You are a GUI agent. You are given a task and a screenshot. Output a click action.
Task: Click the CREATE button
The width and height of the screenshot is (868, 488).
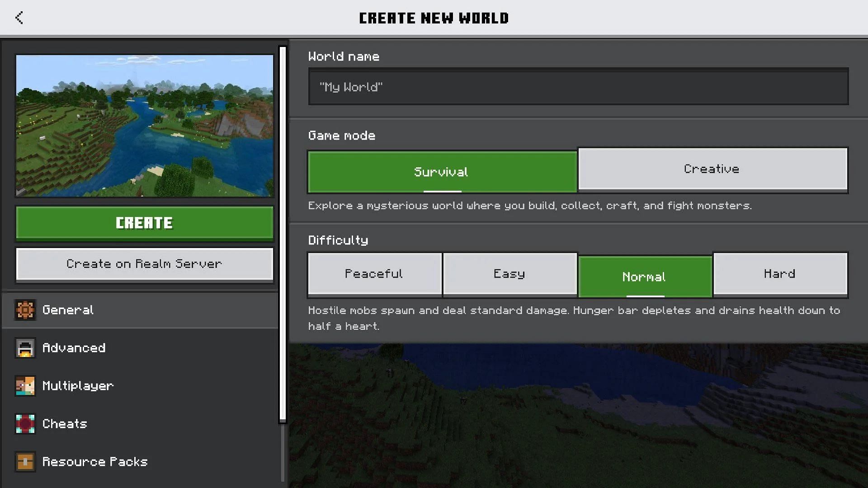[x=144, y=222]
